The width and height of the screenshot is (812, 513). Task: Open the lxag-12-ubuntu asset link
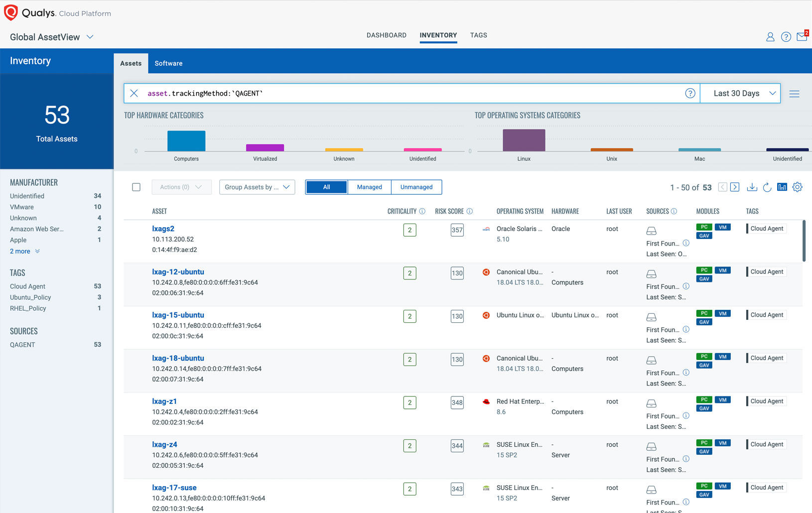178,272
